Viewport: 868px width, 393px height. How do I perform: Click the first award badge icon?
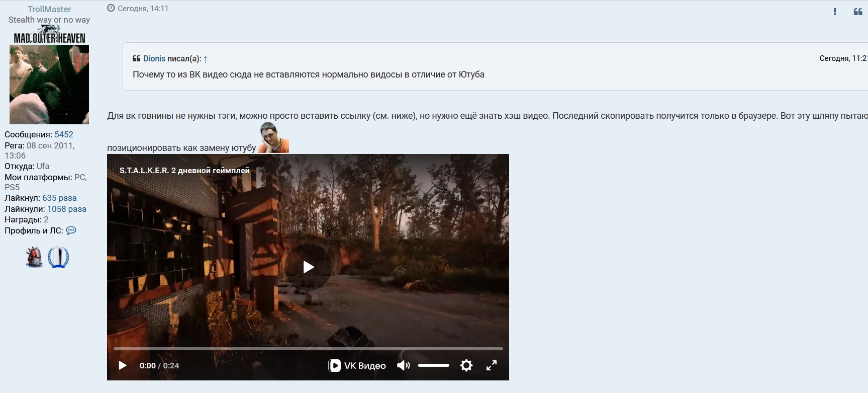35,257
